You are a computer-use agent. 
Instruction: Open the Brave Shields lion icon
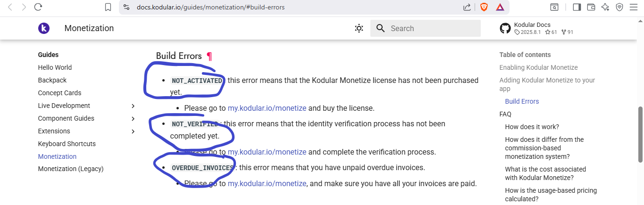[484, 7]
